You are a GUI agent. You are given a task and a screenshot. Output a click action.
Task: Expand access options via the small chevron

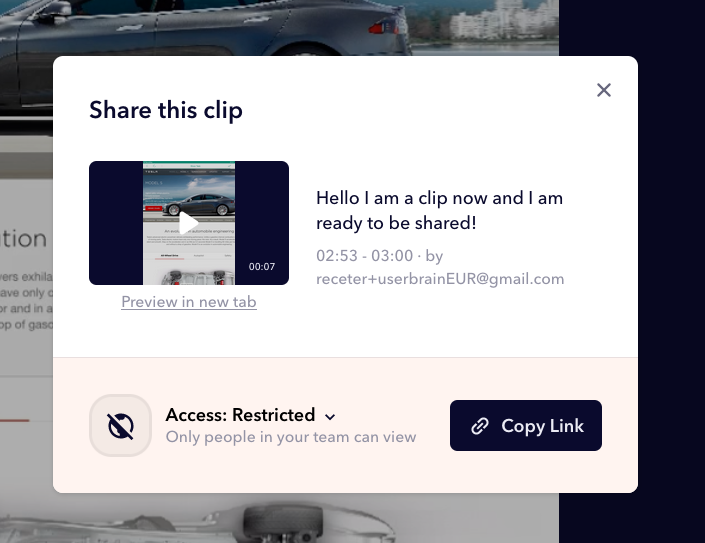(x=330, y=417)
